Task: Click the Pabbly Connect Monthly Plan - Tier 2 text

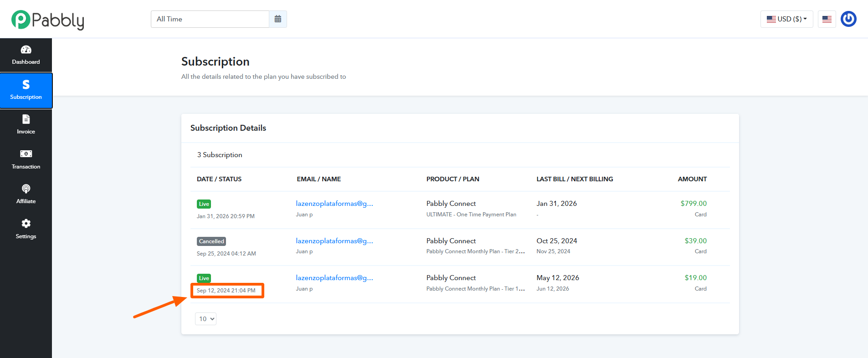Action: (476, 251)
